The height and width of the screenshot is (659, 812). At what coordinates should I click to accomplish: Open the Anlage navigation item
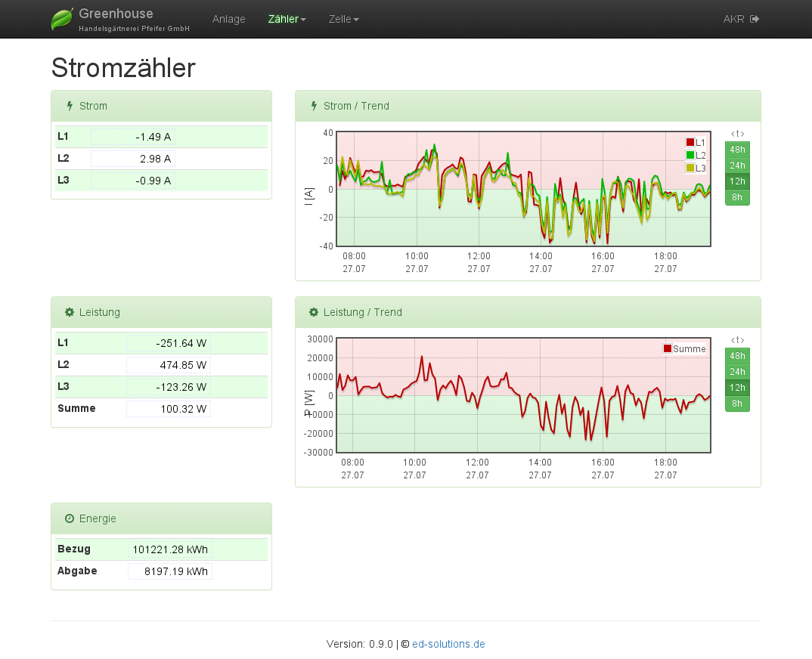pos(229,19)
